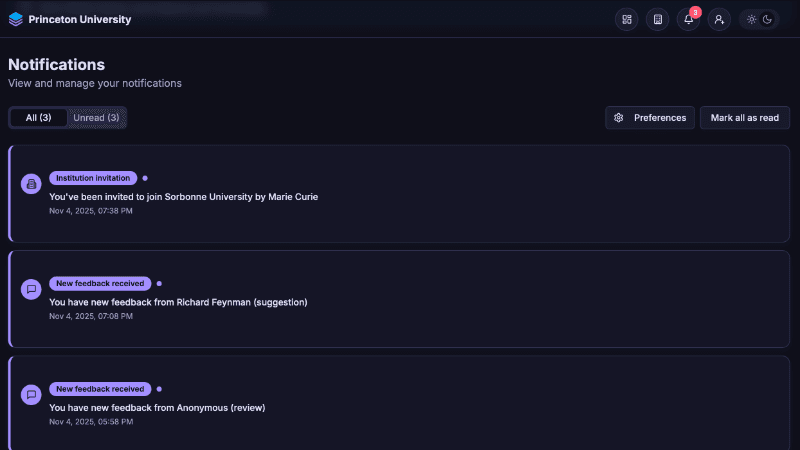Click the unread dot on Feynman feedback

(159, 284)
